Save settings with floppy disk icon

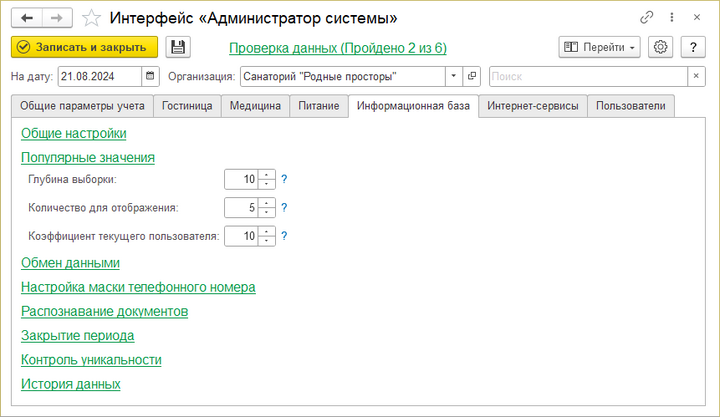pos(178,47)
